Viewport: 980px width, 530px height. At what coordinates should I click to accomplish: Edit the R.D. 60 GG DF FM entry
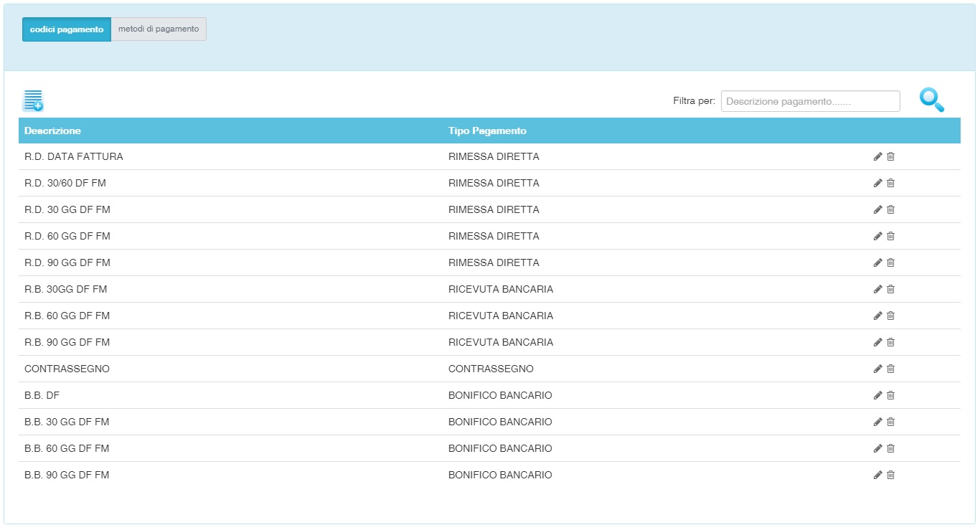pos(877,236)
